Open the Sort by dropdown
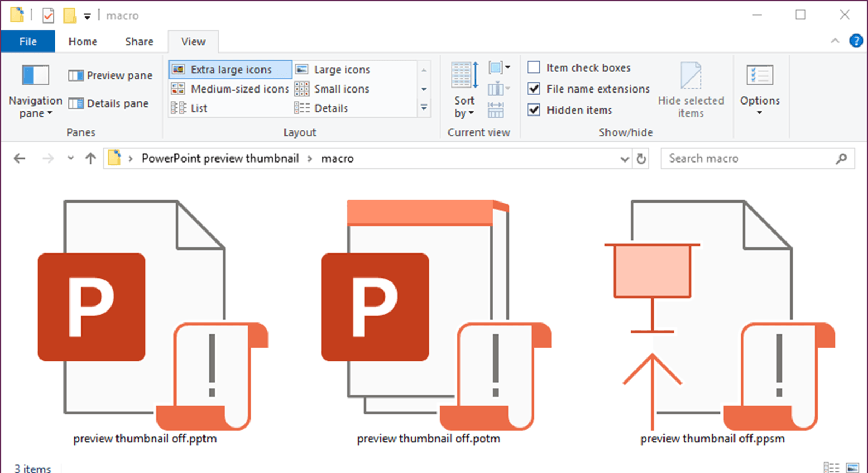 pyautogui.click(x=464, y=90)
